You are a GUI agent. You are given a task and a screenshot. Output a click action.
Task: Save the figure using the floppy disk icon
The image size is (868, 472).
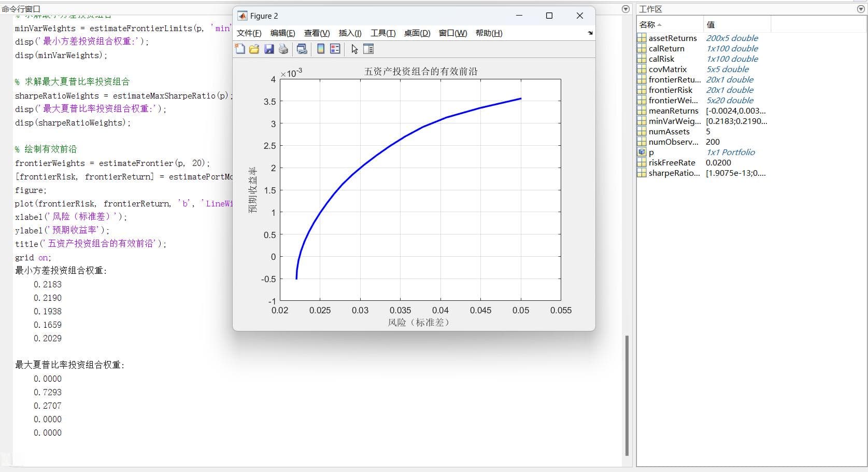[268, 49]
